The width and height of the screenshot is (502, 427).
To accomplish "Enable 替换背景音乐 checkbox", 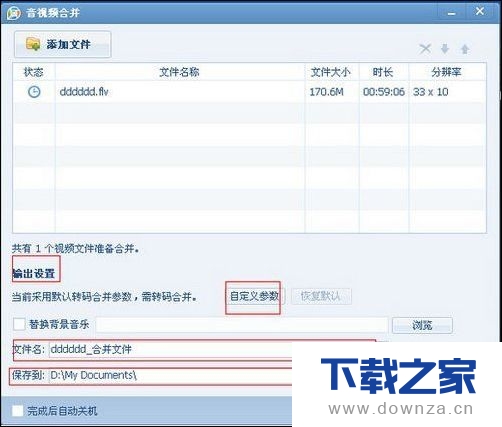I will pos(19,324).
